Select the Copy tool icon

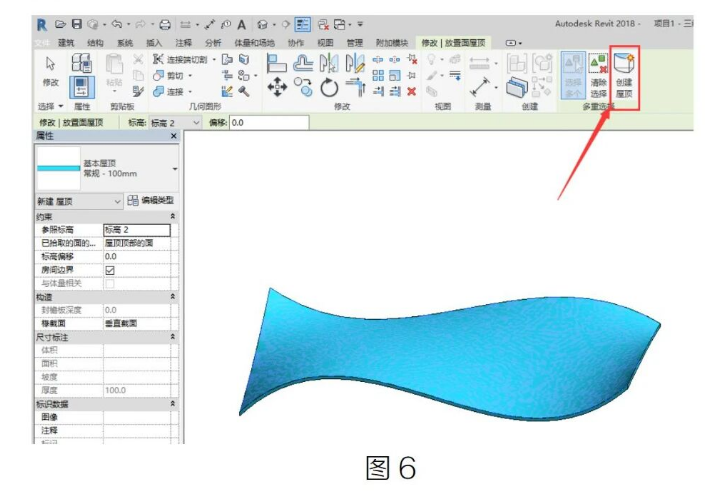[x=303, y=87]
